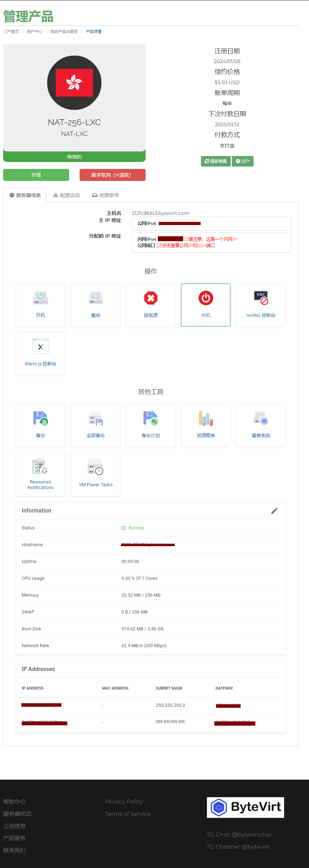Edit Information with the pencil icon
This screenshot has height=868, width=309.
274,511
